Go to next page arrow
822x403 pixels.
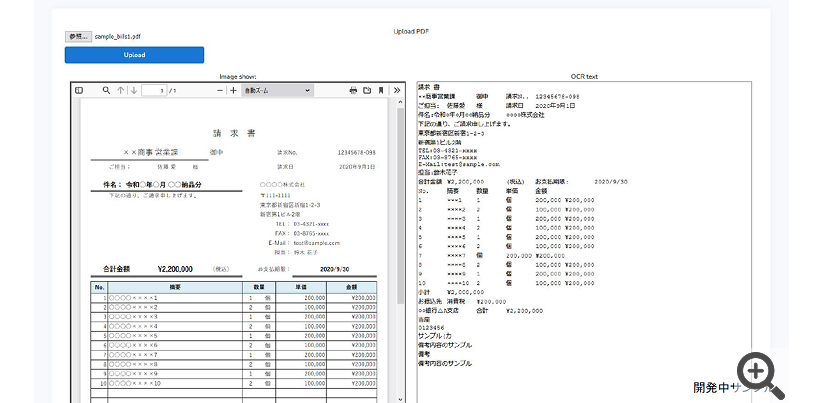(x=134, y=91)
